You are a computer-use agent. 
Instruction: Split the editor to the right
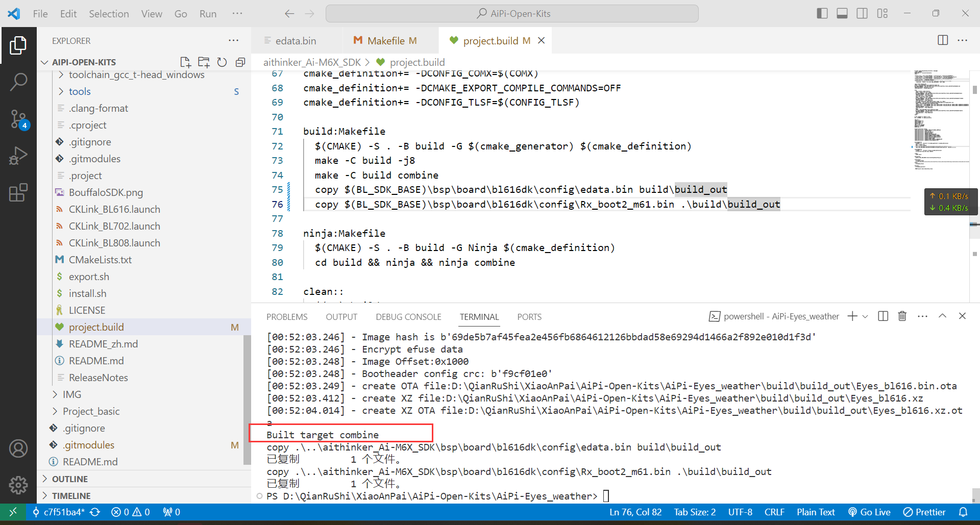(943, 40)
